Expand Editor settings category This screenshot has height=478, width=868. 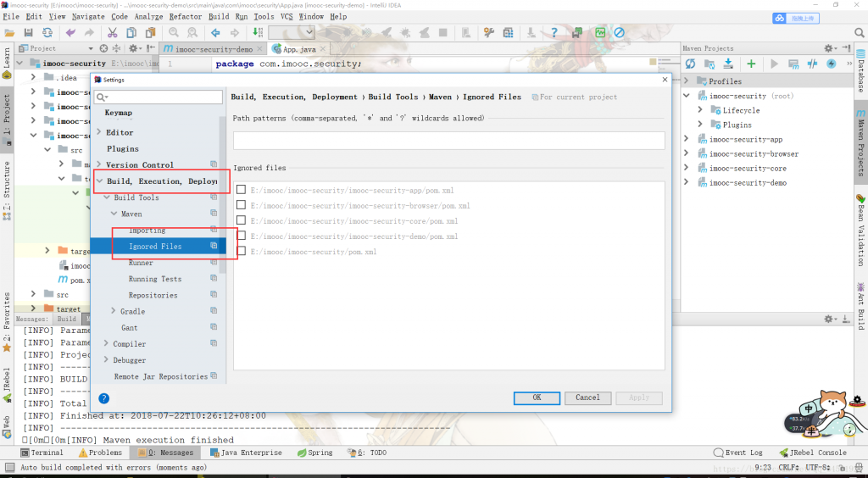(99, 132)
